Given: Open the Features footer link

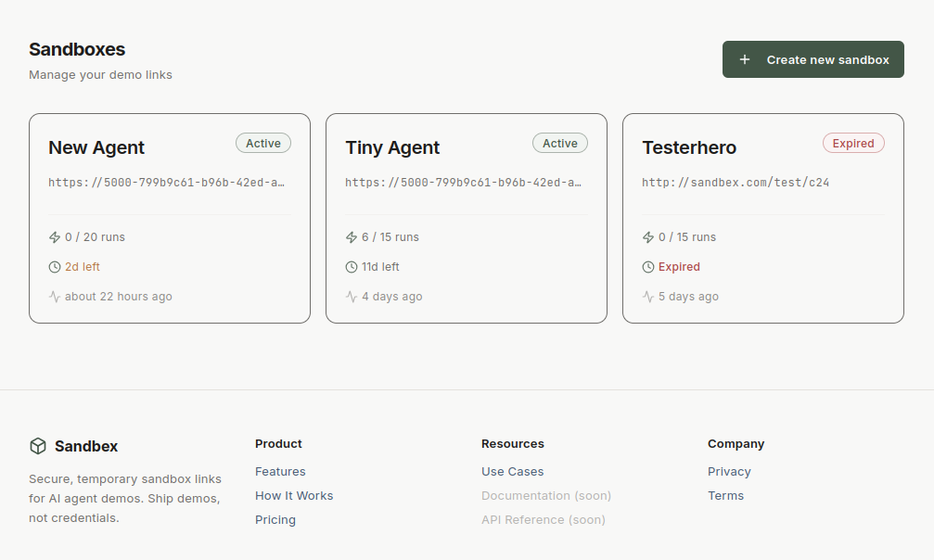Looking at the screenshot, I should click(280, 472).
